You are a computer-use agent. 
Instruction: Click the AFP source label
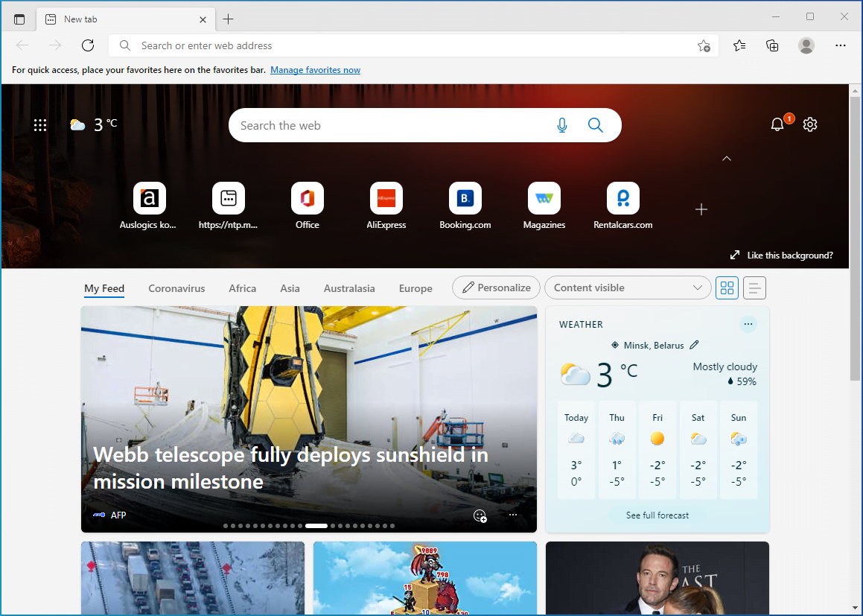[x=118, y=515]
